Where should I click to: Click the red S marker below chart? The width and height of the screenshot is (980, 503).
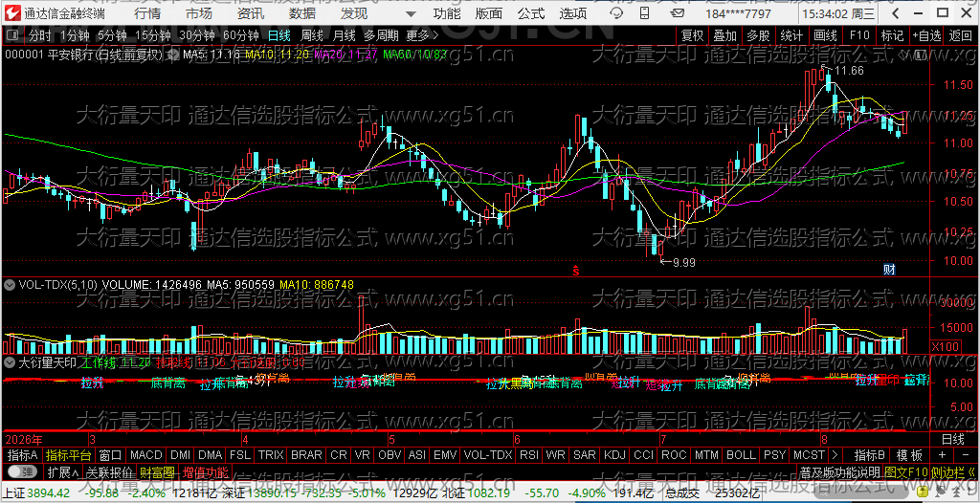[x=575, y=272]
